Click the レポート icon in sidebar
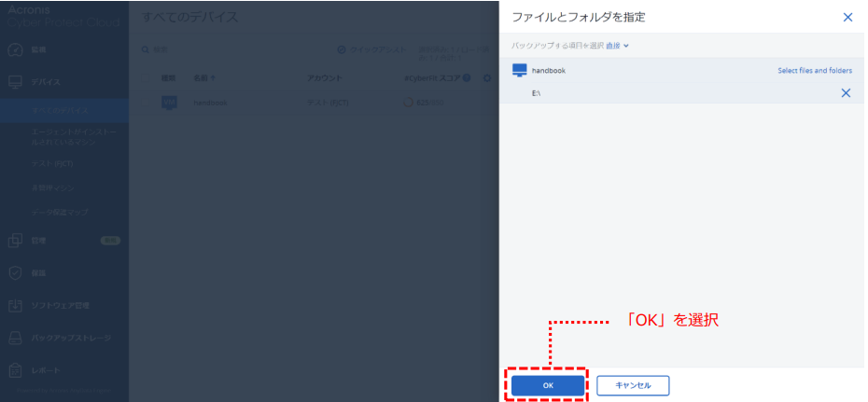 tap(15, 370)
